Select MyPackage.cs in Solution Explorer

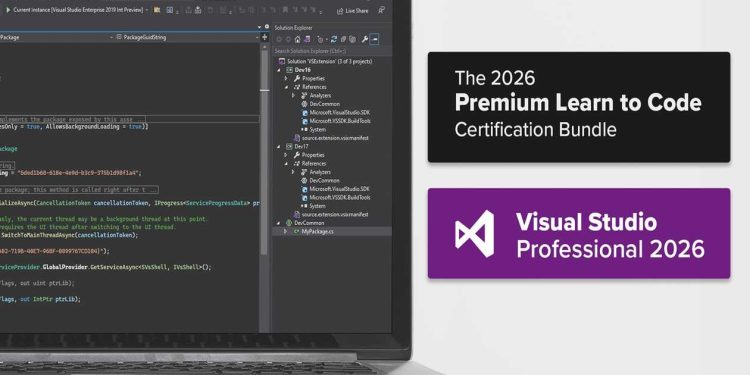coord(314,232)
